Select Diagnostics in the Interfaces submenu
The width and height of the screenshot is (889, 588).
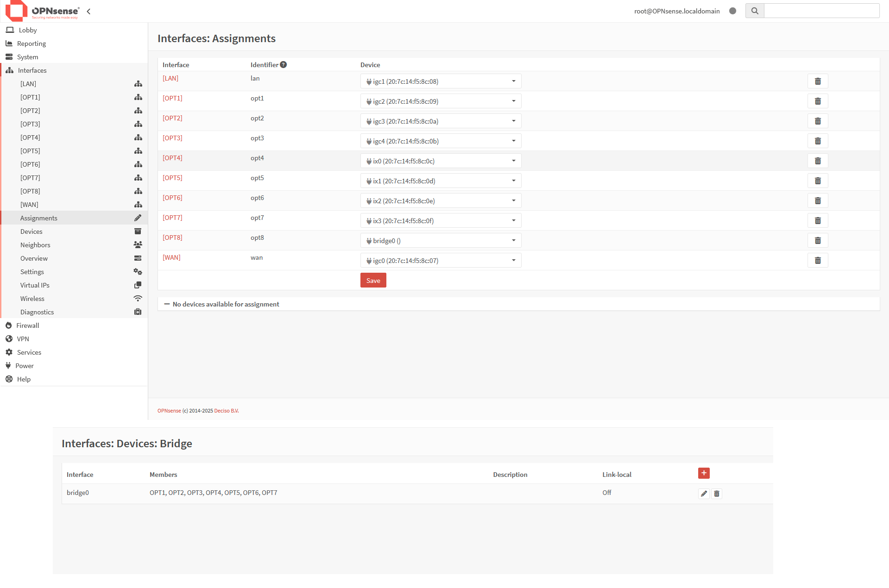click(74, 312)
